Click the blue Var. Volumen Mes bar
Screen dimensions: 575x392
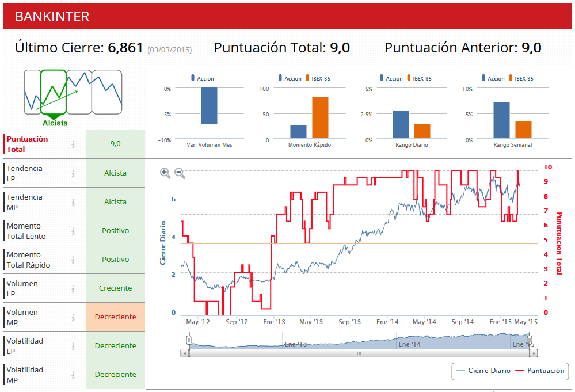(x=209, y=105)
